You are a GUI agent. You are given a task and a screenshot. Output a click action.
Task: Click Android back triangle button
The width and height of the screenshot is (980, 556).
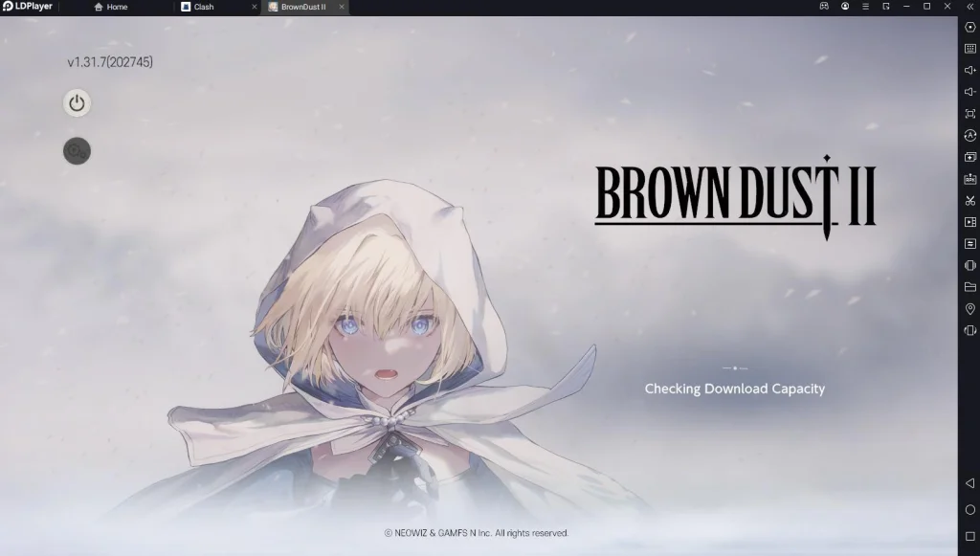[x=970, y=483]
